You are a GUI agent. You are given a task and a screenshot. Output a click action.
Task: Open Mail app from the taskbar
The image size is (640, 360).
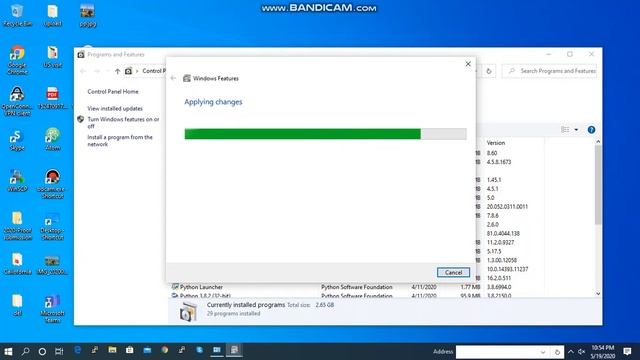coord(147,350)
